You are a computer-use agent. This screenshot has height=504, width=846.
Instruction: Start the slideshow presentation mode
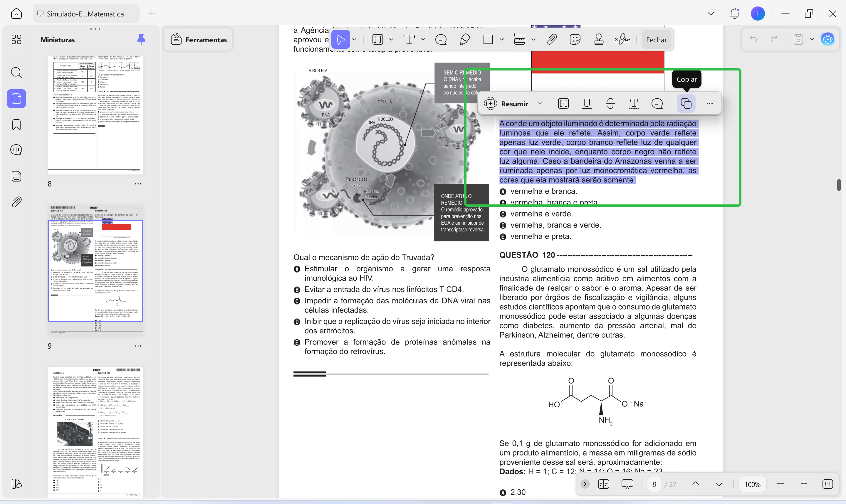627,484
